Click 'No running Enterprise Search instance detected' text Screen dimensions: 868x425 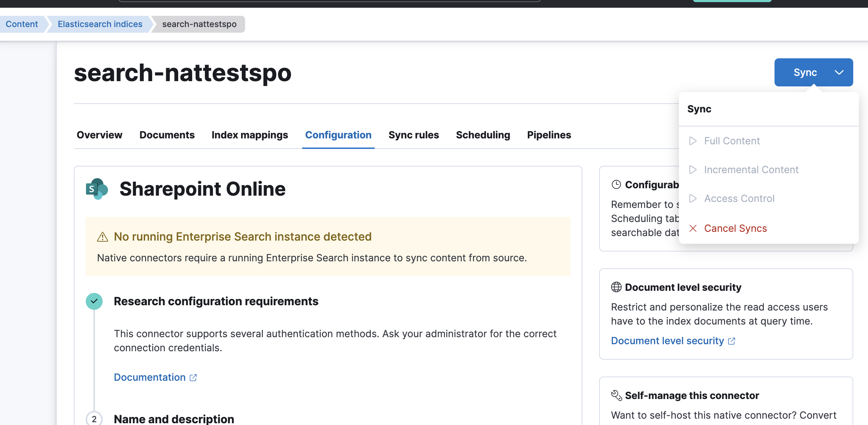point(242,237)
